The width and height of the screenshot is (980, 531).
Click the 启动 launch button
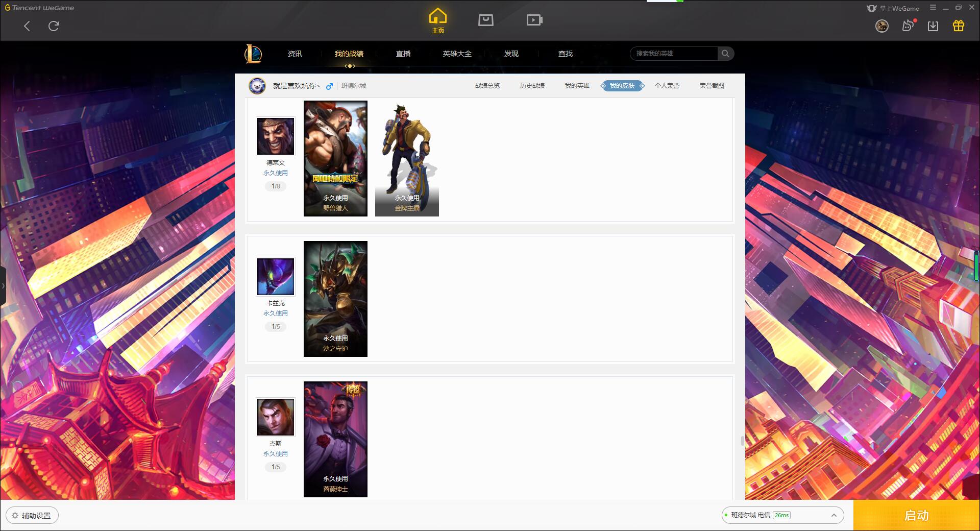(x=916, y=515)
